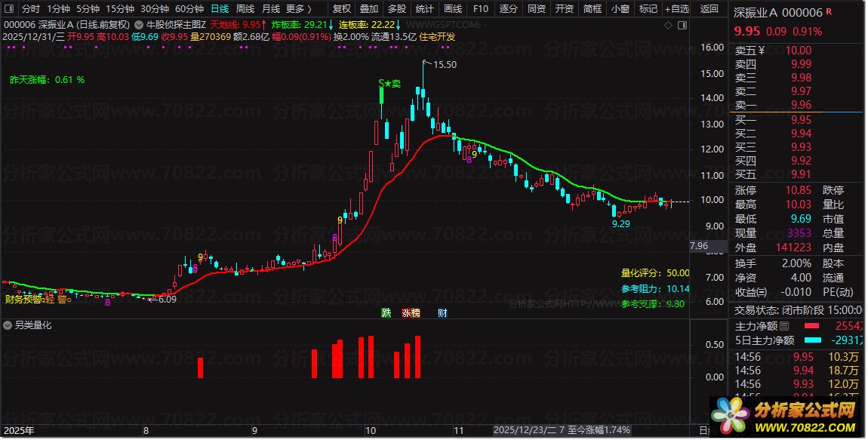Screen dimensions: 868x440
Task: Select the 1分钟 period tab
Action: point(58,9)
